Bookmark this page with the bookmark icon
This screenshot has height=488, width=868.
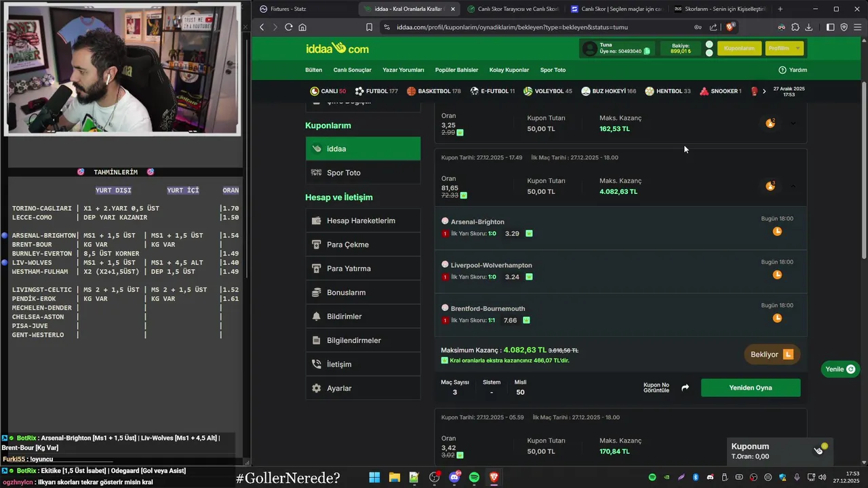pyautogui.click(x=369, y=27)
